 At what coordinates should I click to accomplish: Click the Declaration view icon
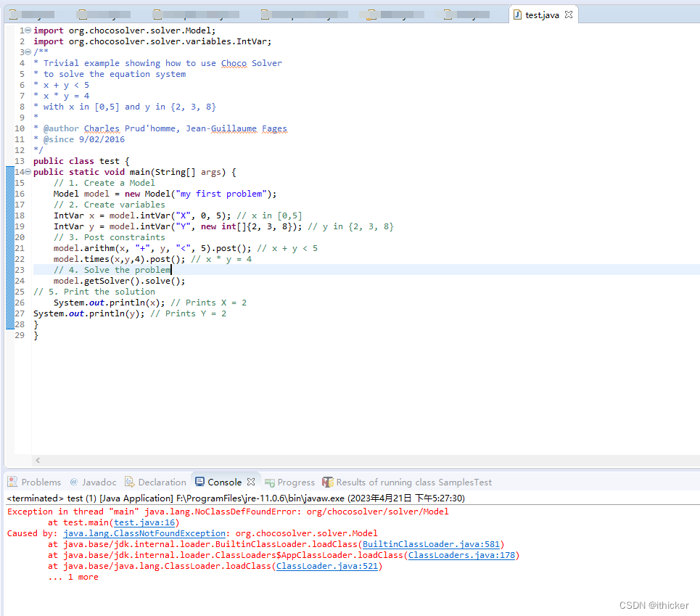coord(129,482)
